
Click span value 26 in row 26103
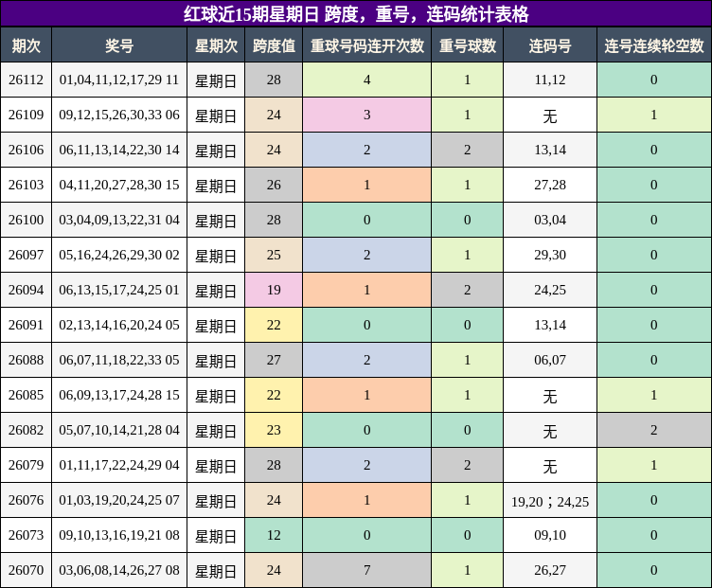pyautogui.click(x=274, y=185)
